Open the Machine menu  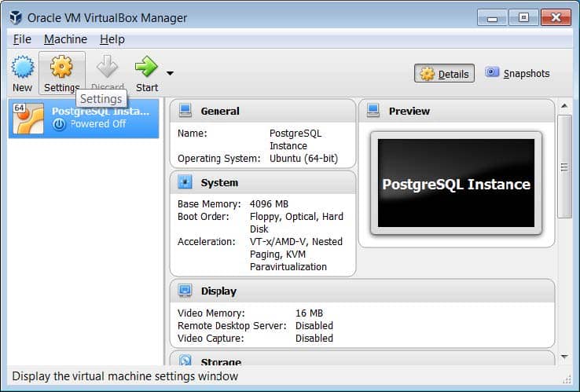point(65,39)
